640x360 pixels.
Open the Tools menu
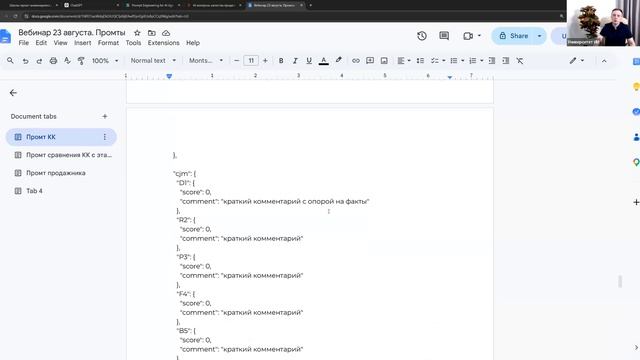pyautogui.click(x=133, y=43)
